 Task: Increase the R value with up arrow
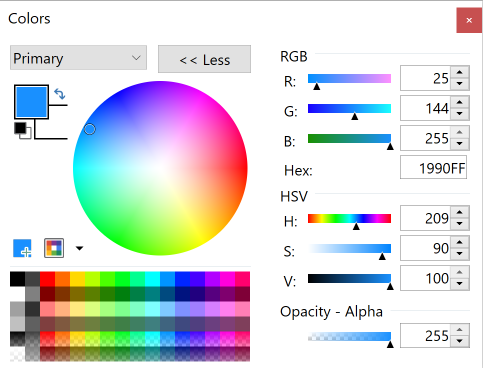[460, 72]
